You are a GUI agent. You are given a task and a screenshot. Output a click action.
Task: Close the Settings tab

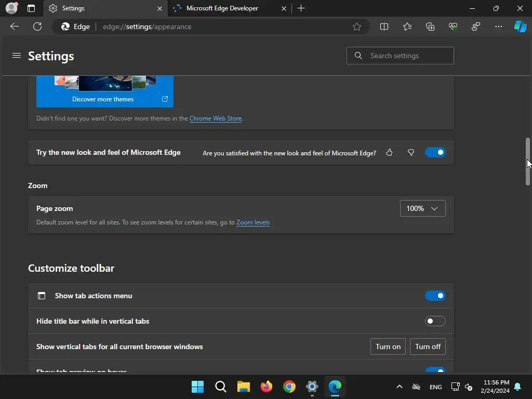coord(159,8)
